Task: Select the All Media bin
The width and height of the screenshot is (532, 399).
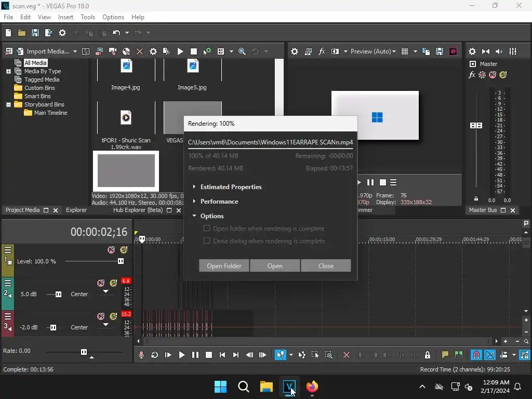Action: point(35,63)
